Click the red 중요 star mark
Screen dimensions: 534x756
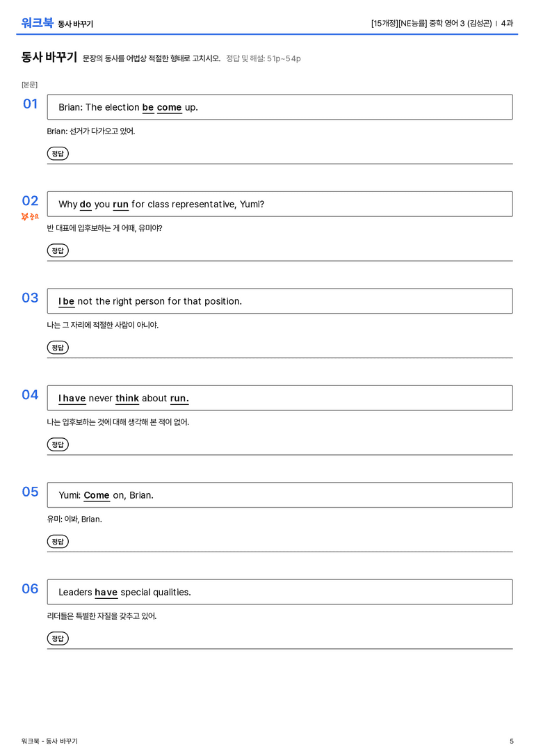pos(30,216)
